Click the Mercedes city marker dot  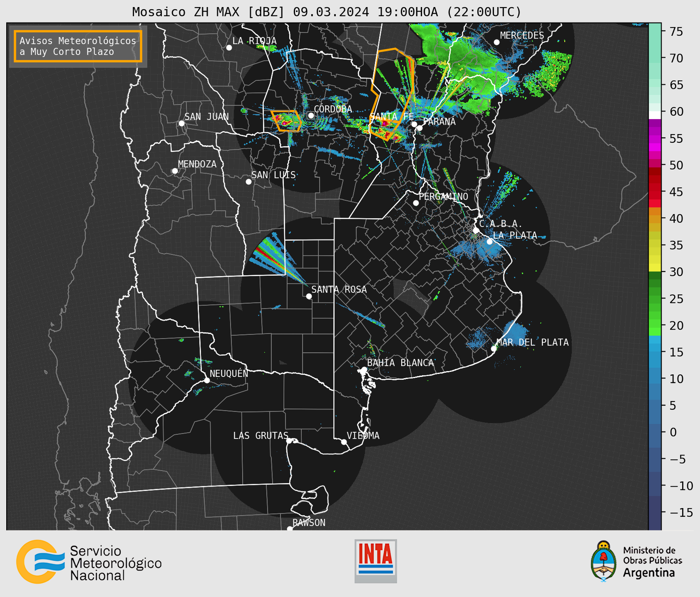point(497,42)
